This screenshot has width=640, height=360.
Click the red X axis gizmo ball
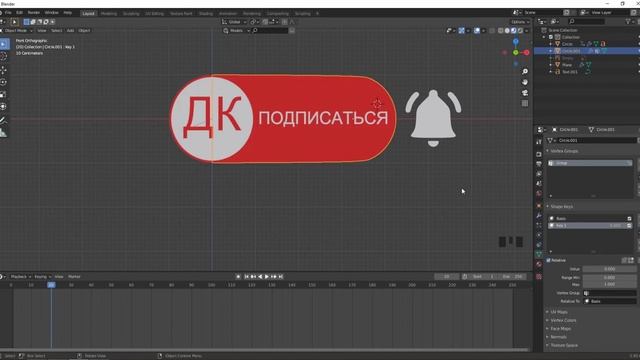[x=527, y=53]
